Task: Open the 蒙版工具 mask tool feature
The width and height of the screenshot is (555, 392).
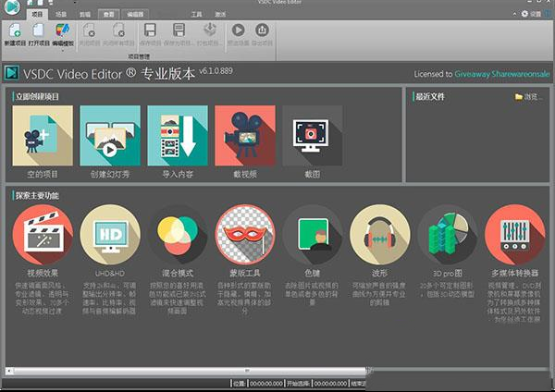Action: pos(245,235)
